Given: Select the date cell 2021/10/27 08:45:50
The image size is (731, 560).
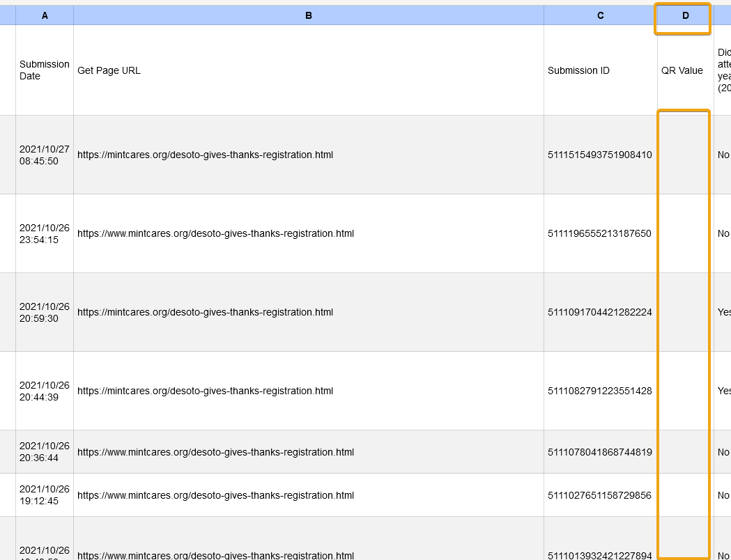Looking at the screenshot, I should 45,155.
